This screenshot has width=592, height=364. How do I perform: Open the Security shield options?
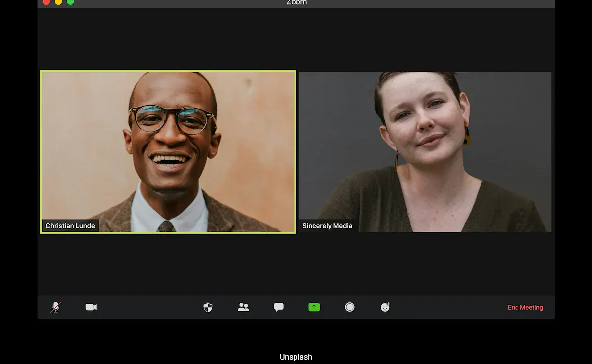tap(208, 307)
